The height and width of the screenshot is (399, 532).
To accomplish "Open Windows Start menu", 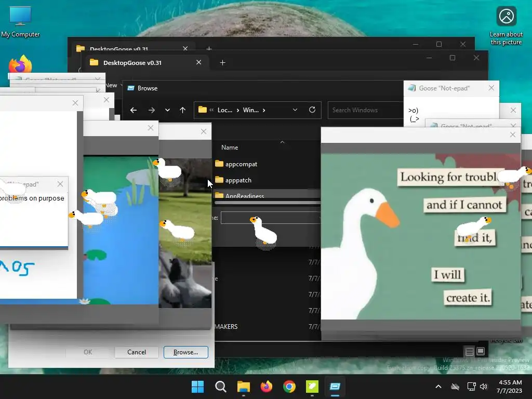I will (x=197, y=387).
